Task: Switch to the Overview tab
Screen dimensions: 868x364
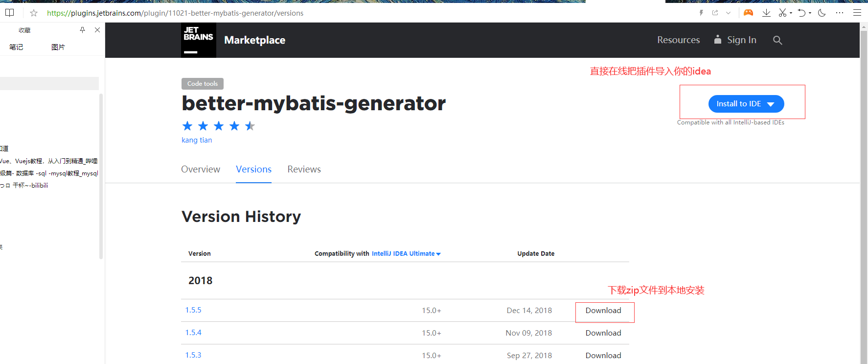Action: (x=201, y=169)
